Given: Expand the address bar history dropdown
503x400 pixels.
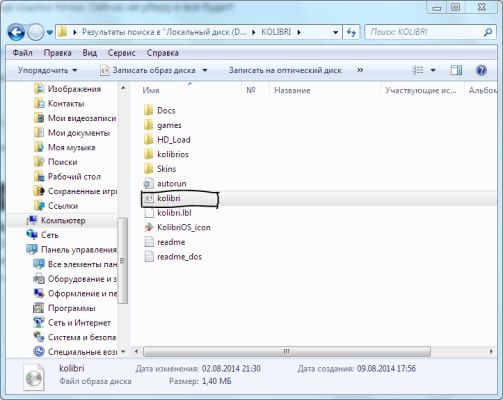Looking at the screenshot, I should click(x=335, y=32).
